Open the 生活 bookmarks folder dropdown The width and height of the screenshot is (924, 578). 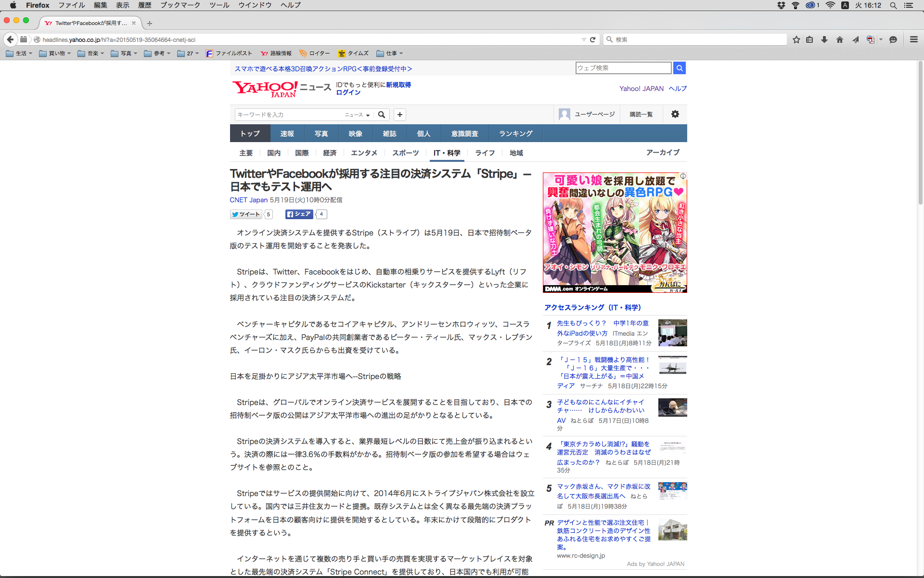pyautogui.click(x=19, y=53)
